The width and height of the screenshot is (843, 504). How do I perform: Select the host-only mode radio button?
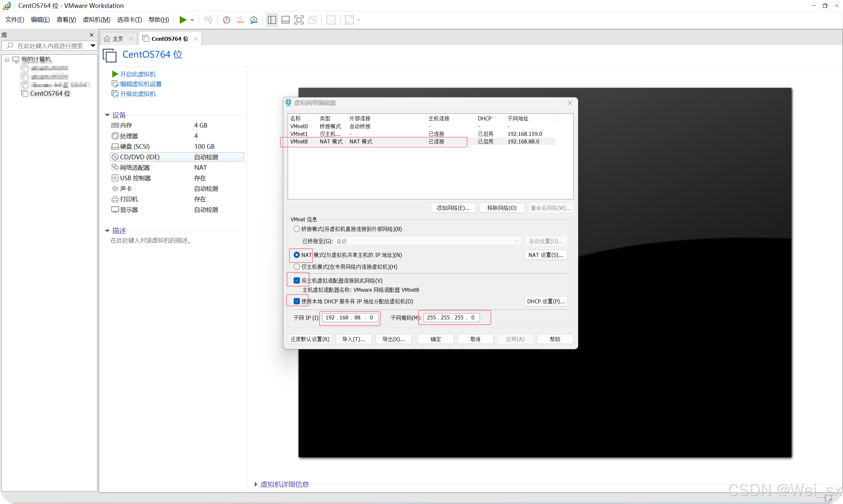point(297,266)
